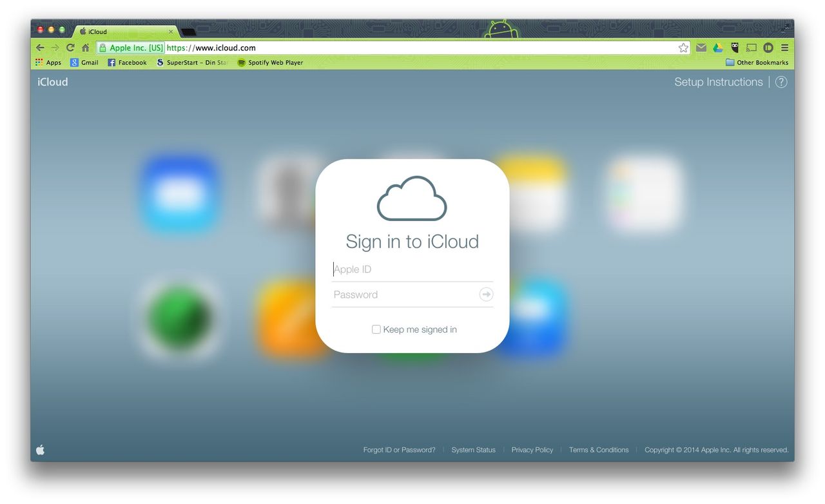Screen dimensions: 825x504
Task: Open a new tab with the blank tab button
Action: point(189,32)
